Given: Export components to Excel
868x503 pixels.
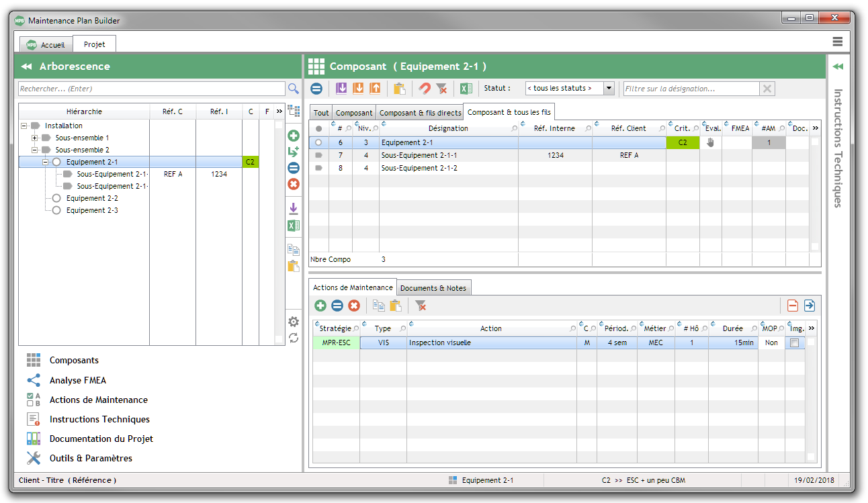Looking at the screenshot, I should (466, 88).
